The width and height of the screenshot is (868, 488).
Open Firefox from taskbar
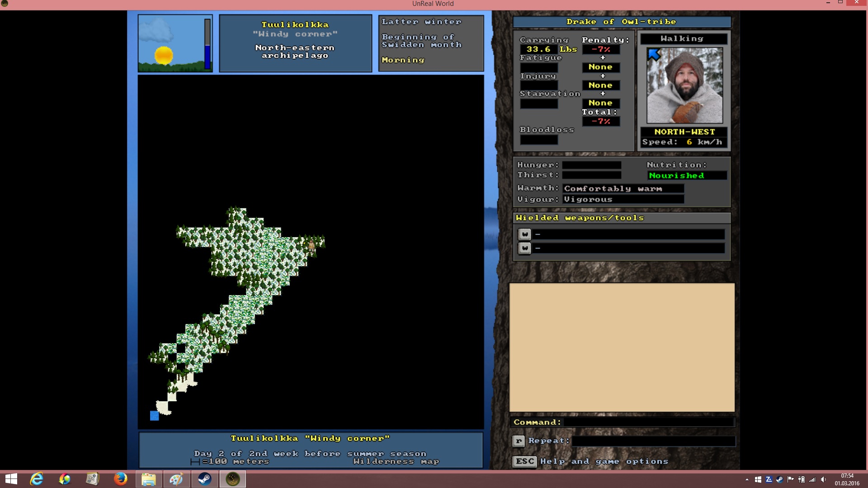[x=120, y=479]
